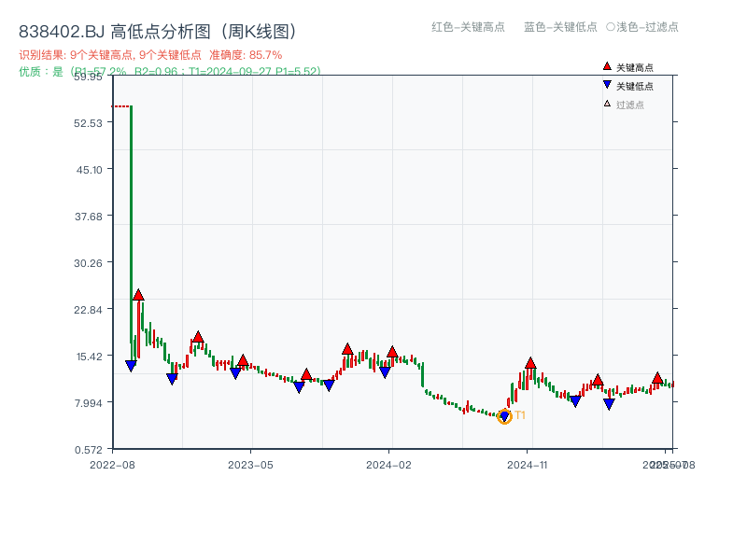Click the first red key-high triangle on chart
The height and width of the screenshot is (560, 747).
[x=137, y=293]
